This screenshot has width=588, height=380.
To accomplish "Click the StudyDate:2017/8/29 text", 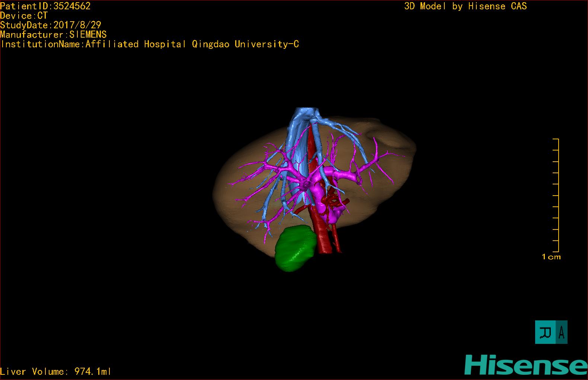I will 51,25.
